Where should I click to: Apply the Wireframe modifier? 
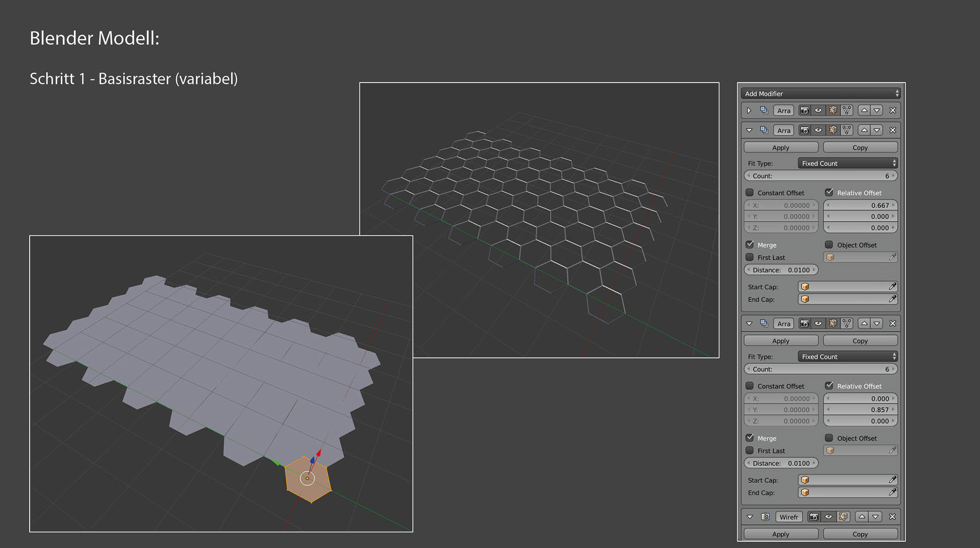pyautogui.click(x=781, y=534)
